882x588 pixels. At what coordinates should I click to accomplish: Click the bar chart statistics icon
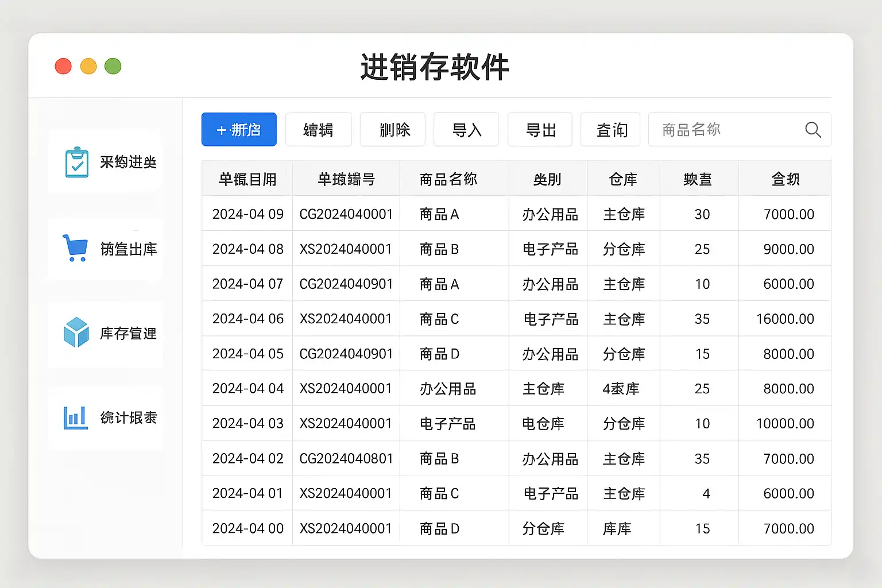point(75,417)
